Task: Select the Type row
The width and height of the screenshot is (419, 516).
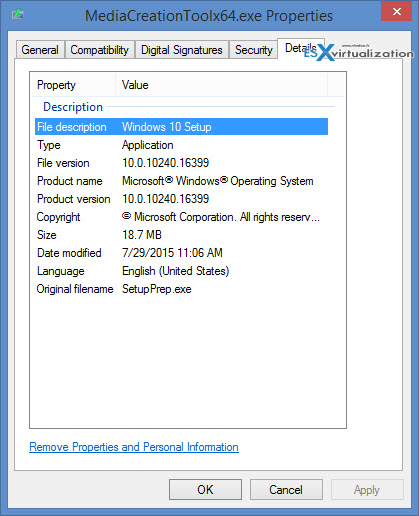Action: (x=181, y=145)
